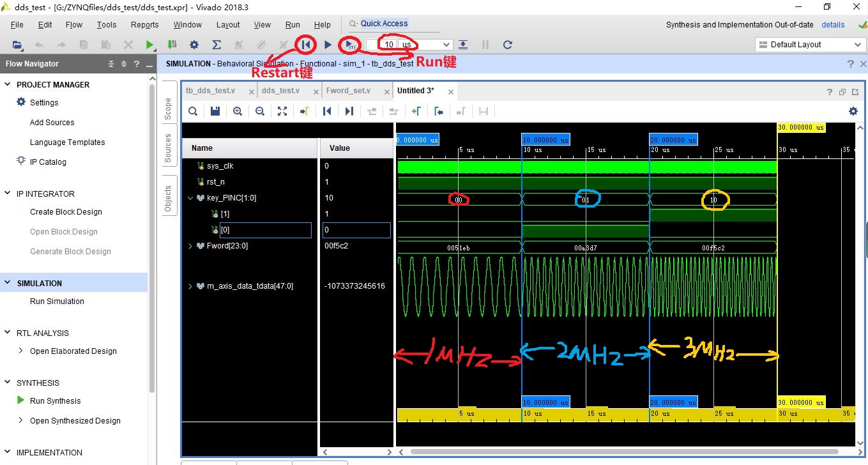This screenshot has width=868, height=465.
Task: Expand the m_axis_data_tdata[47:0] signal
Action: [190, 286]
